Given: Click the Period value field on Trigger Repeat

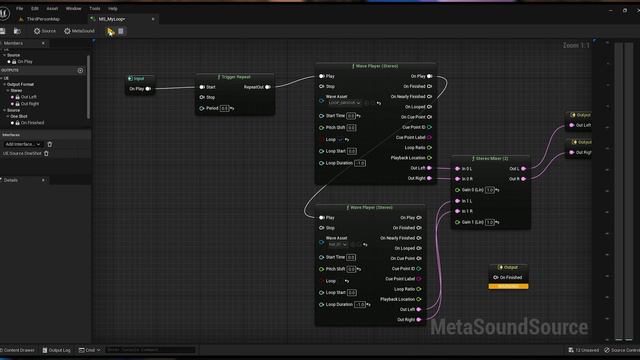Looking at the screenshot, I should [224, 108].
